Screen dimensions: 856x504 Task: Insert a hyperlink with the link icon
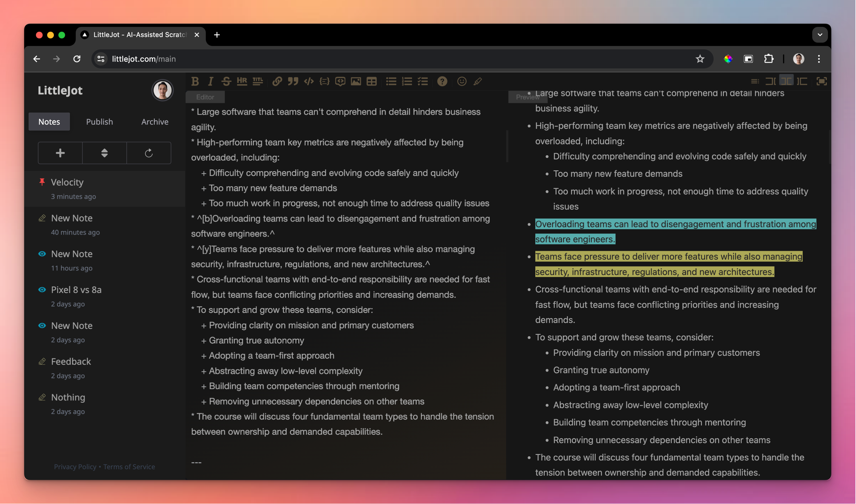(277, 81)
